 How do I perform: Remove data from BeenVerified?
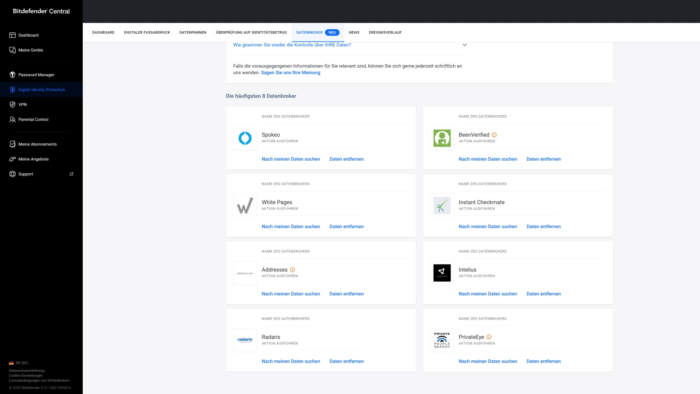click(543, 159)
